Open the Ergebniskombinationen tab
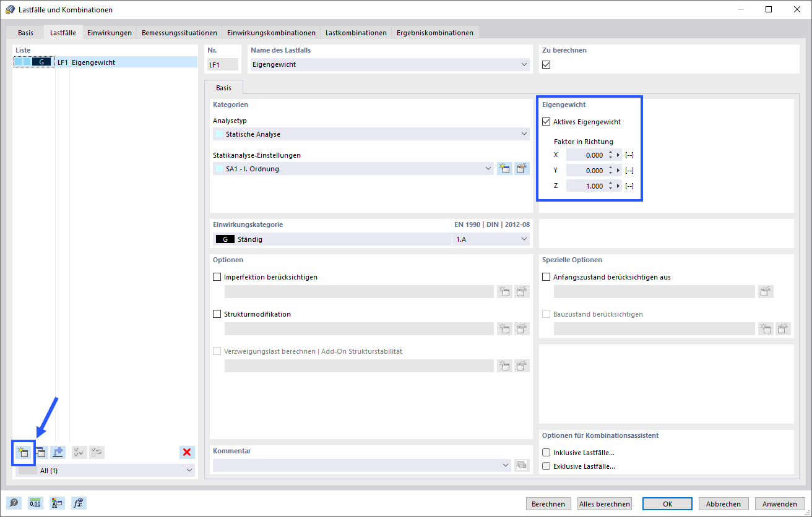Image resolution: width=812 pixels, height=517 pixels. [x=435, y=33]
